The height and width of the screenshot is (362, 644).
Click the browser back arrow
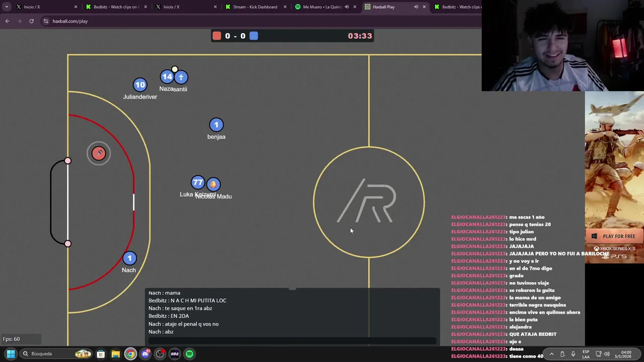coord(7,21)
